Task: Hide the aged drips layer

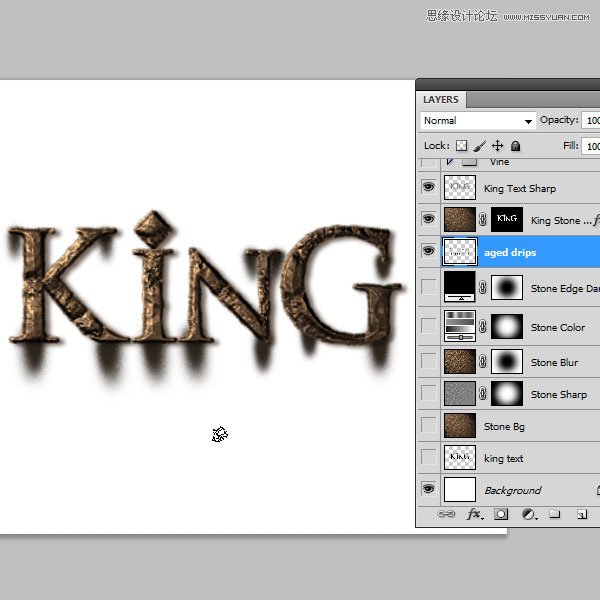Action: [x=429, y=251]
